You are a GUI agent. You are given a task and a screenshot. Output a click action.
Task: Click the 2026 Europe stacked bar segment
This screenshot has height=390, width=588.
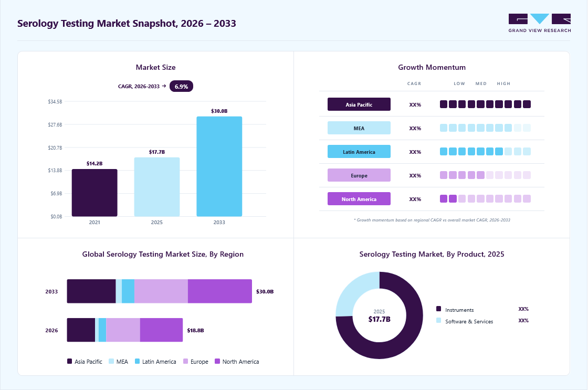(123, 330)
